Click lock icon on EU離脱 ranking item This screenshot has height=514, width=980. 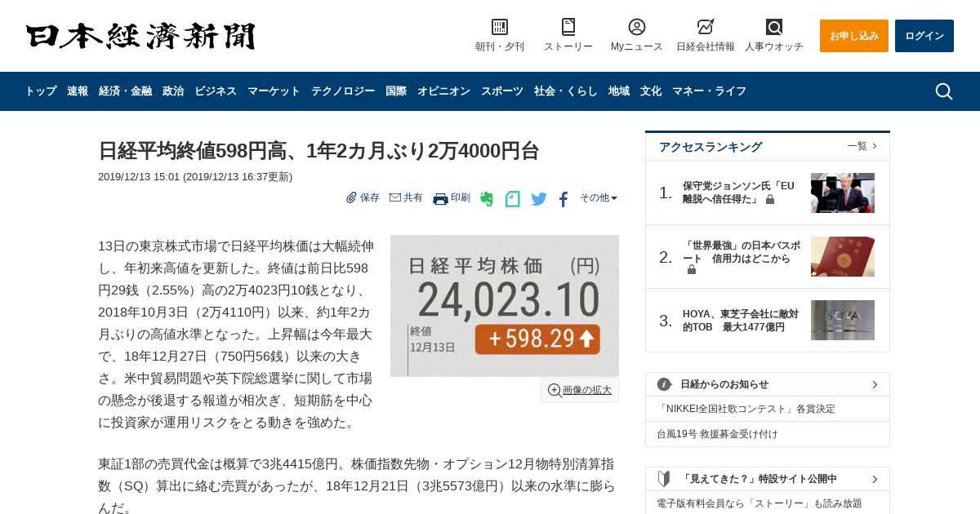pos(770,199)
